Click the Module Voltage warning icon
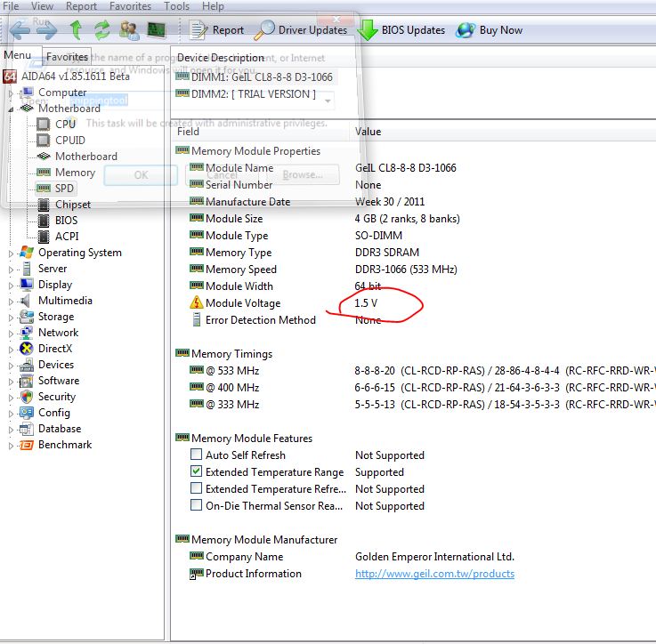 pos(196,302)
